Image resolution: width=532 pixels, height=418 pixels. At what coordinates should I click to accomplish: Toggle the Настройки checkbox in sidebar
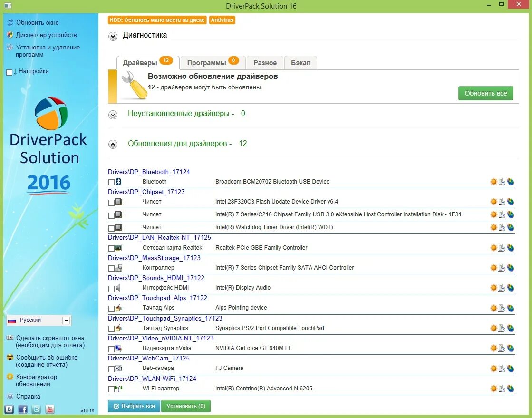pyautogui.click(x=9, y=72)
